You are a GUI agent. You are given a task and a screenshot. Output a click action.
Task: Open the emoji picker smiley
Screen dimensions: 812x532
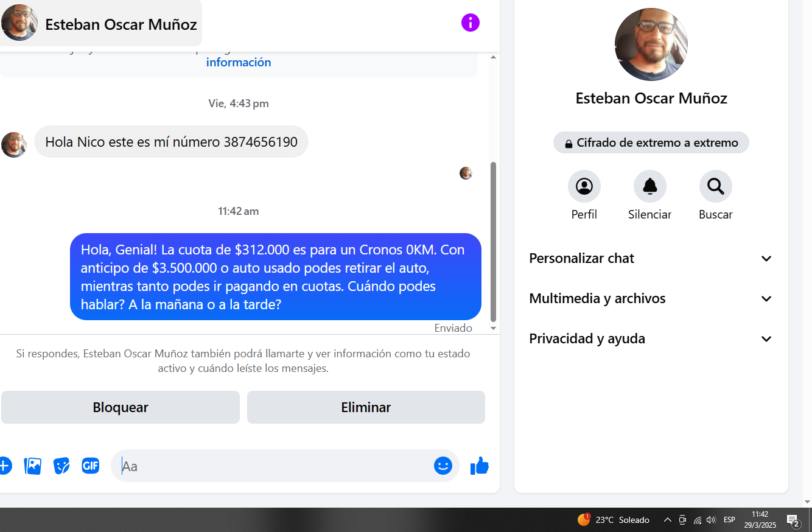coord(443,466)
